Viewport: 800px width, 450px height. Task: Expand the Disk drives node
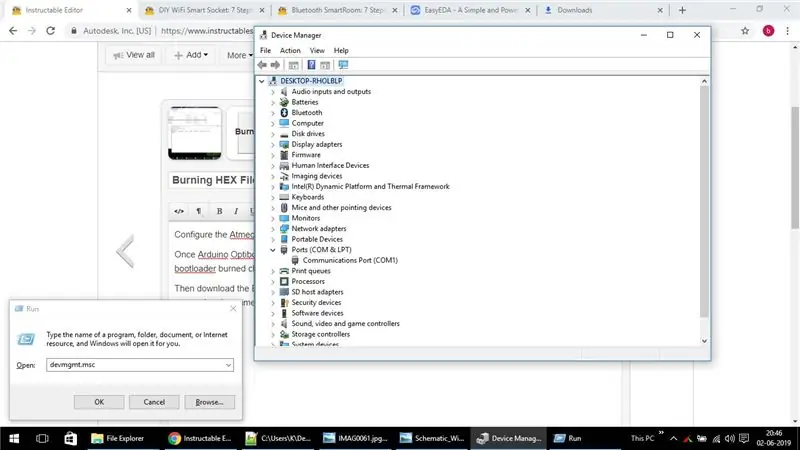pyautogui.click(x=273, y=134)
